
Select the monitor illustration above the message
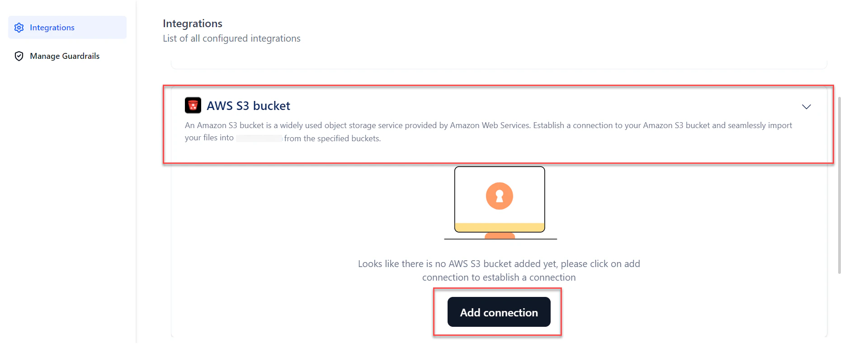pos(499,199)
